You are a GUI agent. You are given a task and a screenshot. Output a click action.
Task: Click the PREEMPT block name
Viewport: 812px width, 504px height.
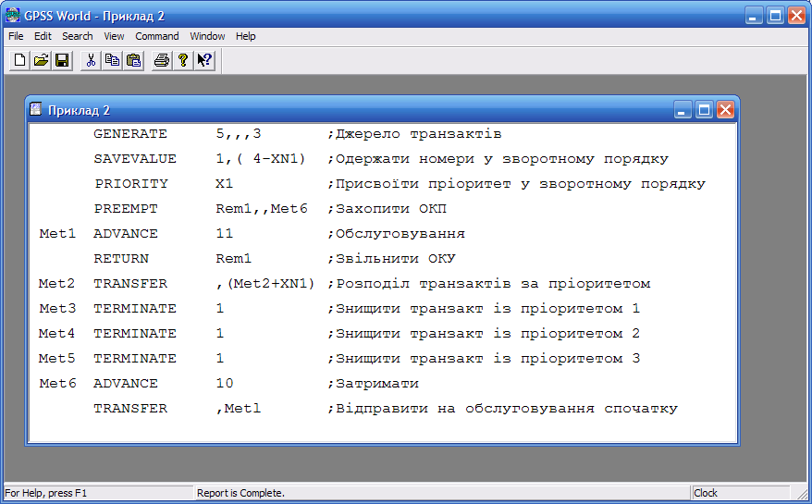point(126,209)
